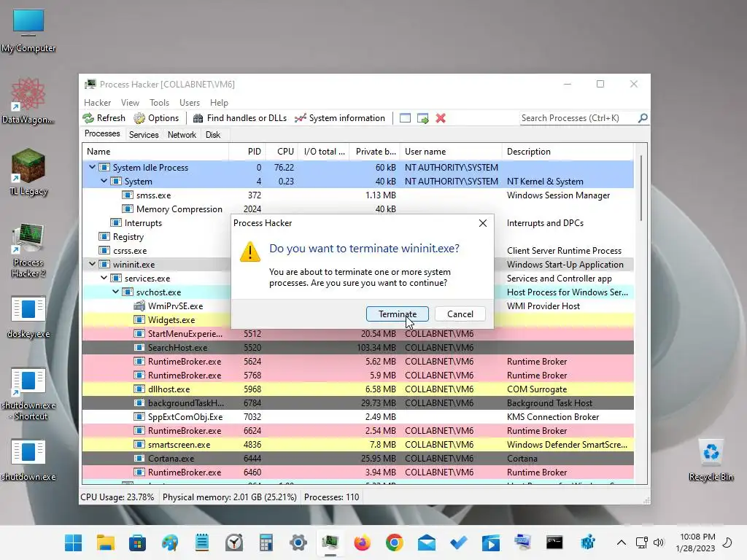Select the SearchHost.exe row
Viewport: 747px width, 560px height.
357,347
